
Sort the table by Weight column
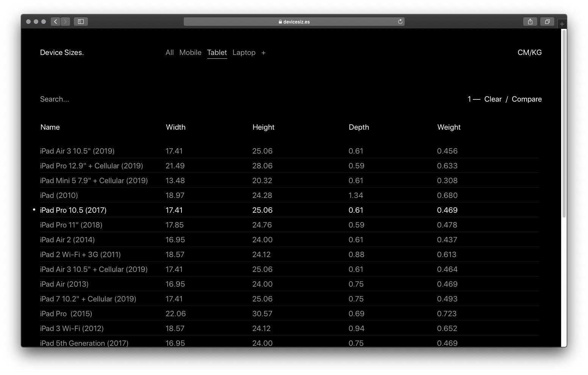(449, 127)
